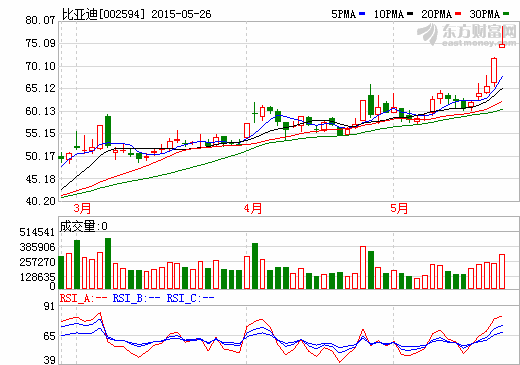Click the 91 RSI axis label

point(49,306)
